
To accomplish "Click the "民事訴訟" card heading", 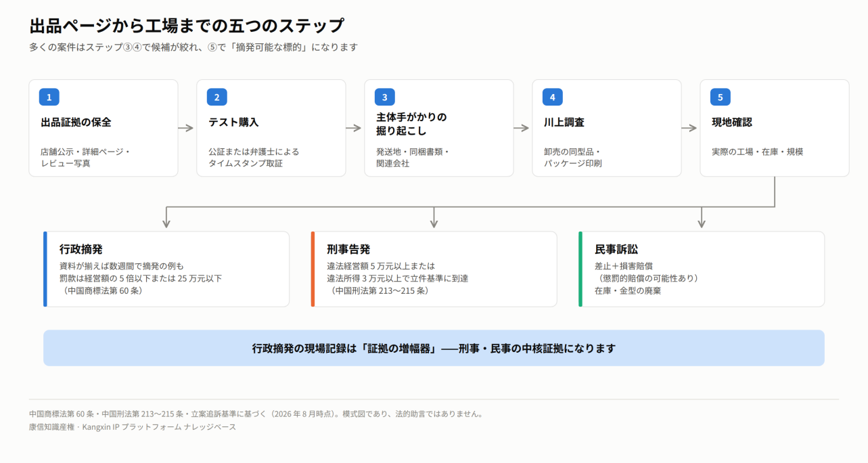I will [616, 250].
